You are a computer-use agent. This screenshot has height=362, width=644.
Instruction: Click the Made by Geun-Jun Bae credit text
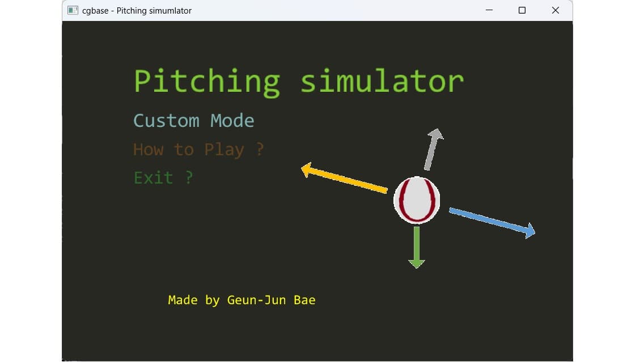(241, 300)
